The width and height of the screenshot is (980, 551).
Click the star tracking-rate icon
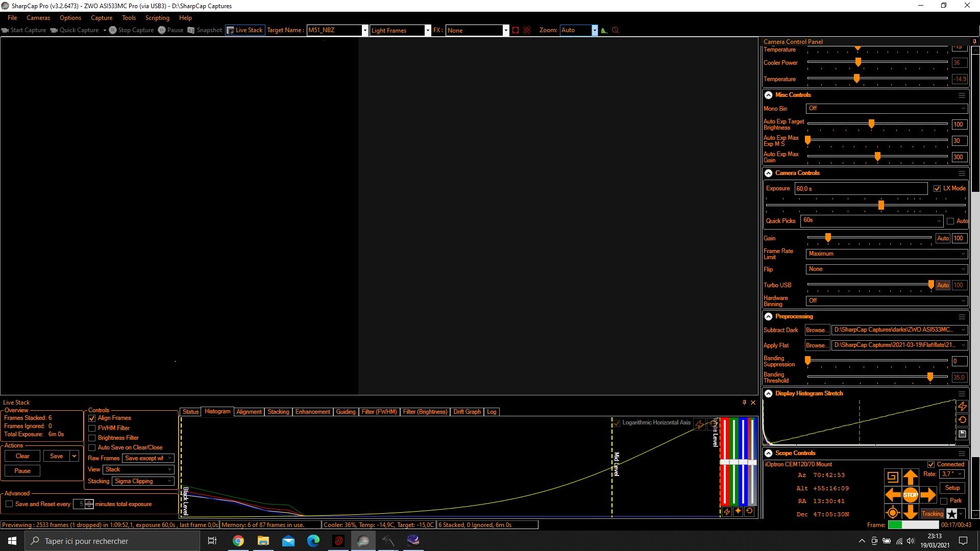(952, 514)
